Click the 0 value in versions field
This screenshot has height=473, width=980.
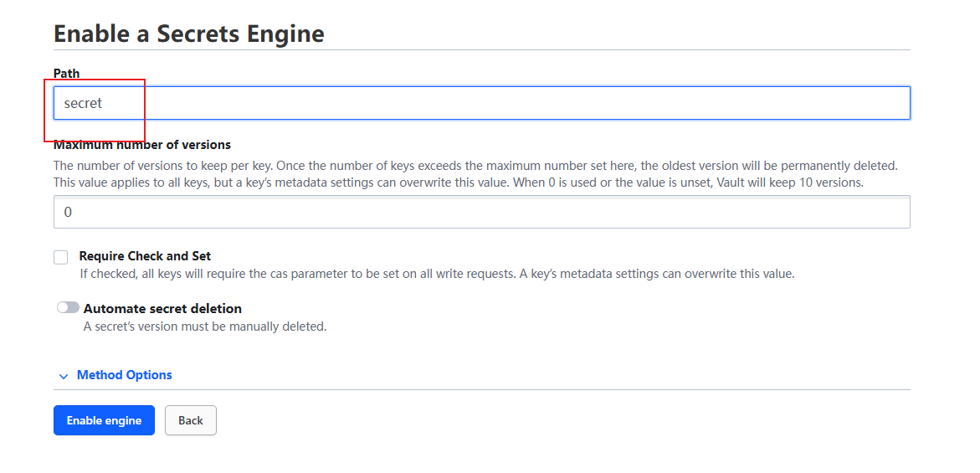pyautogui.click(x=68, y=213)
